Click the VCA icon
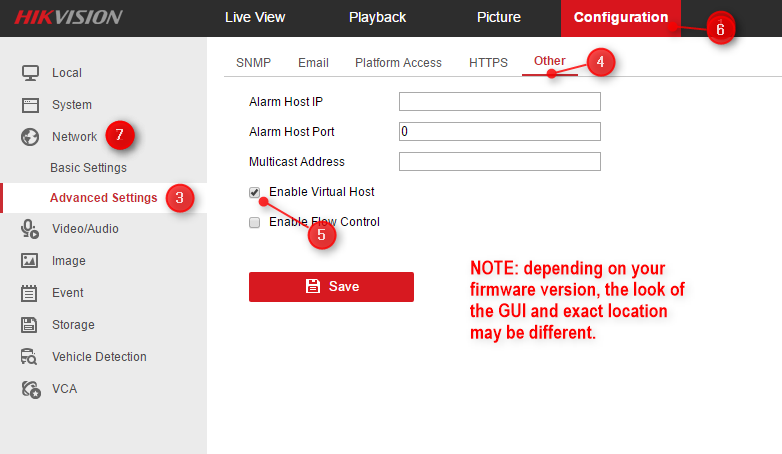This screenshot has height=454, width=782. click(30, 389)
